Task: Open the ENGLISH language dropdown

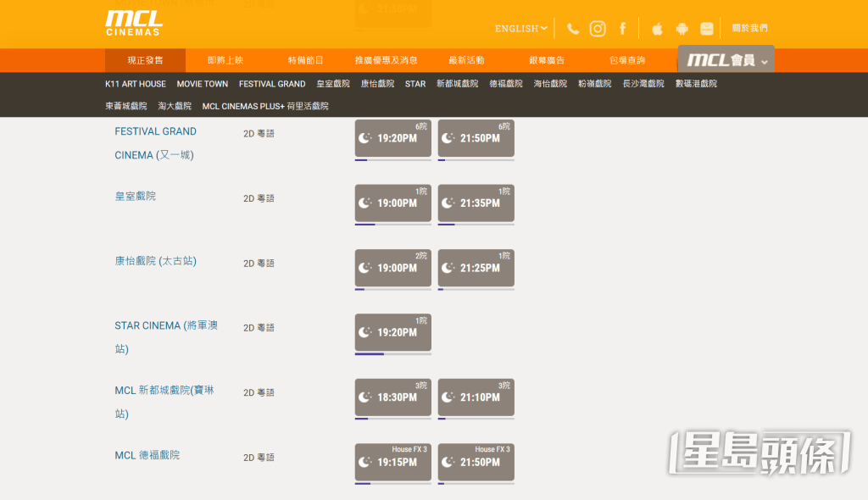Action: coord(521,28)
